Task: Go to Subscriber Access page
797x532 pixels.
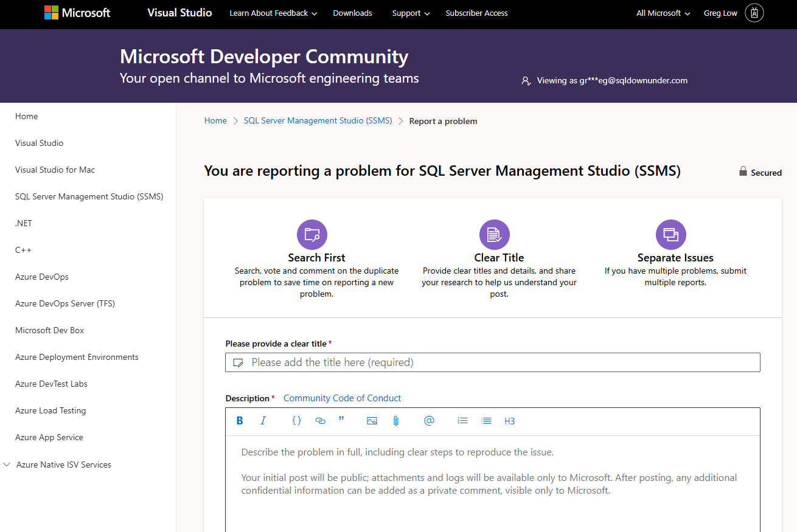Action: (x=476, y=13)
